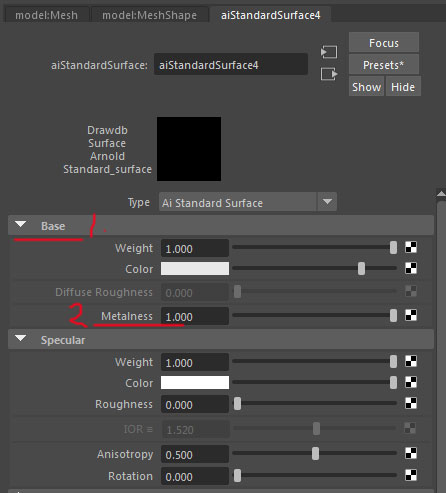Open texture map button for Base Weight
446x493 pixels.
pyautogui.click(x=411, y=248)
